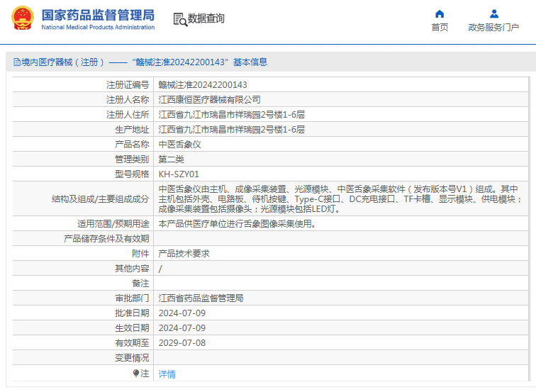Image resolution: width=536 pixels, height=392 pixels.
Task: Click the 注册人名称 label
Action: pos(128,100)
